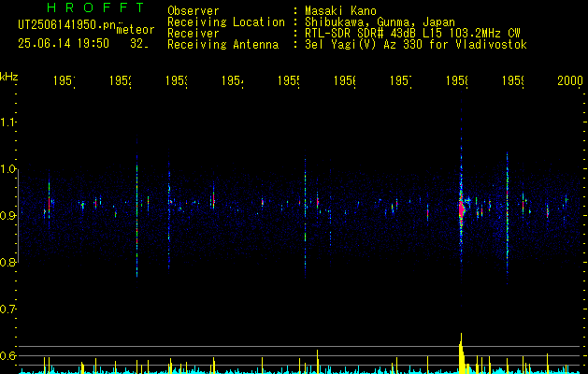Click the meteor count value 32
588x374 pixels.
pos(138,44)
